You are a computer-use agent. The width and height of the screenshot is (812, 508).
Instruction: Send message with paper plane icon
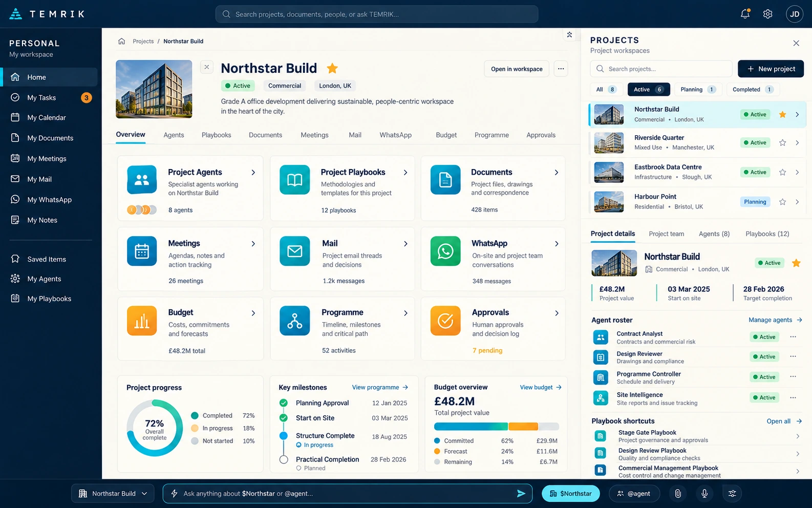pos(521,494)
